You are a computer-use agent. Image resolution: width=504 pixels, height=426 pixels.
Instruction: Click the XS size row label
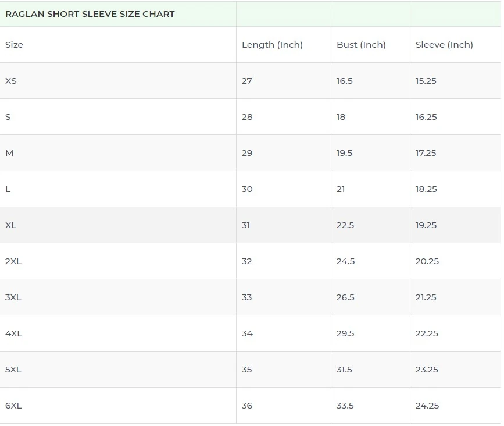[x=11, y=81]
